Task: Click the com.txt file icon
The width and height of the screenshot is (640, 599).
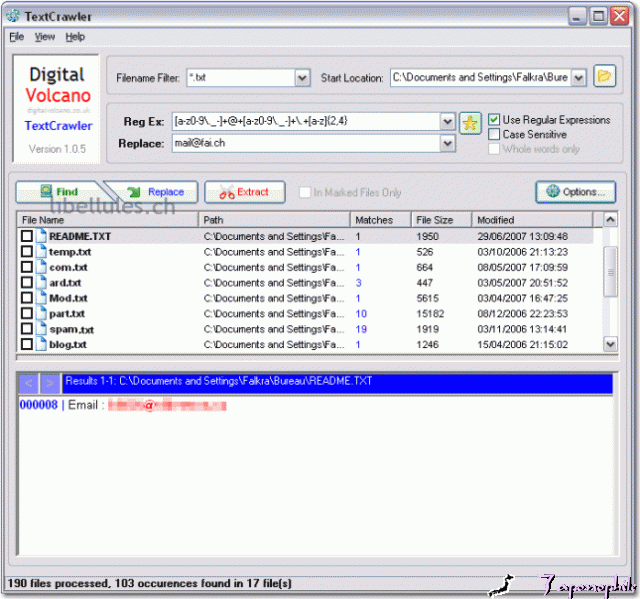Action: (41, 267)
